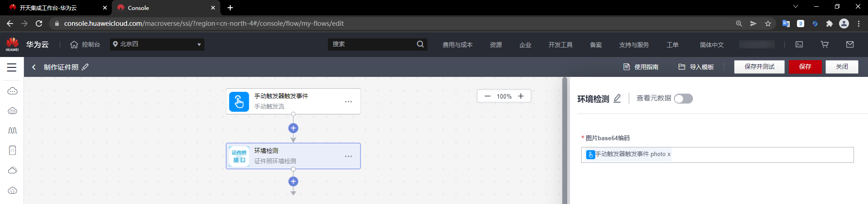Add a step after 环境检测 node

click(x=293, y=181)
